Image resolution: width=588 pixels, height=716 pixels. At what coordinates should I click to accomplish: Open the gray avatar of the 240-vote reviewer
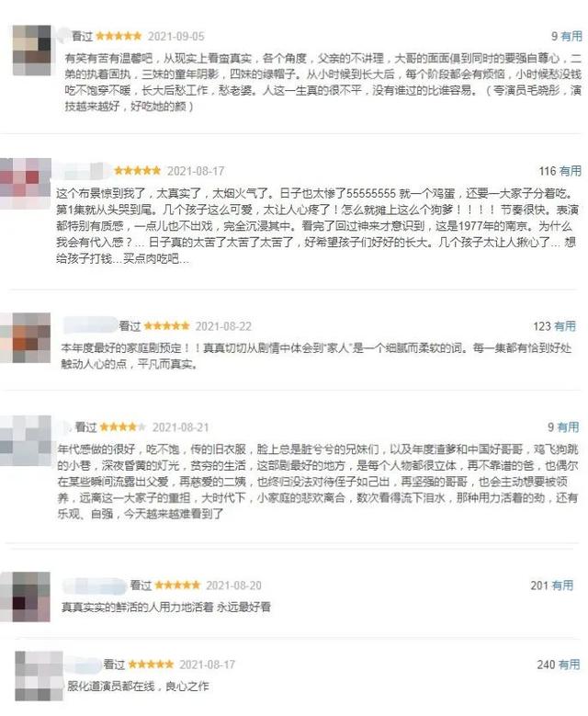39,676
